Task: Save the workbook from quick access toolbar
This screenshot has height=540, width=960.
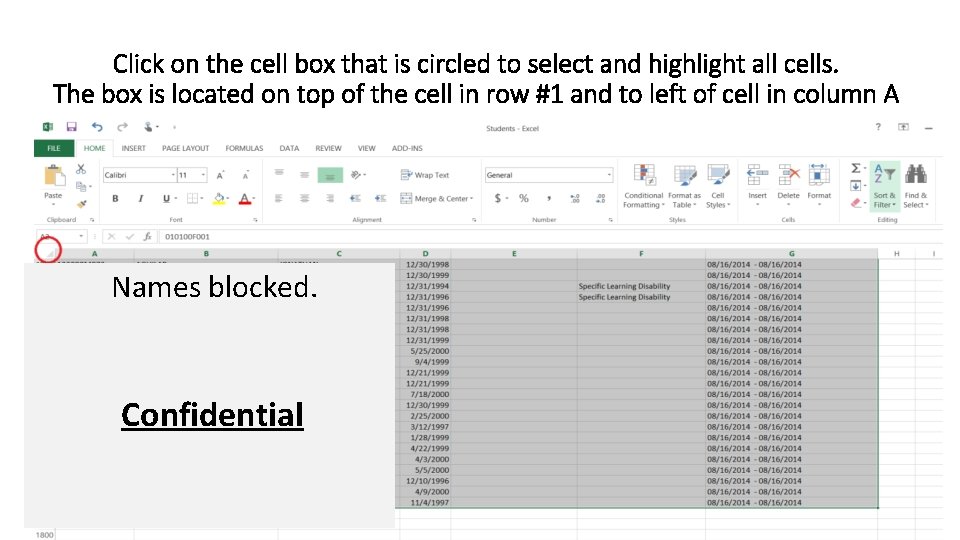Action: click(x=72, y=127)
